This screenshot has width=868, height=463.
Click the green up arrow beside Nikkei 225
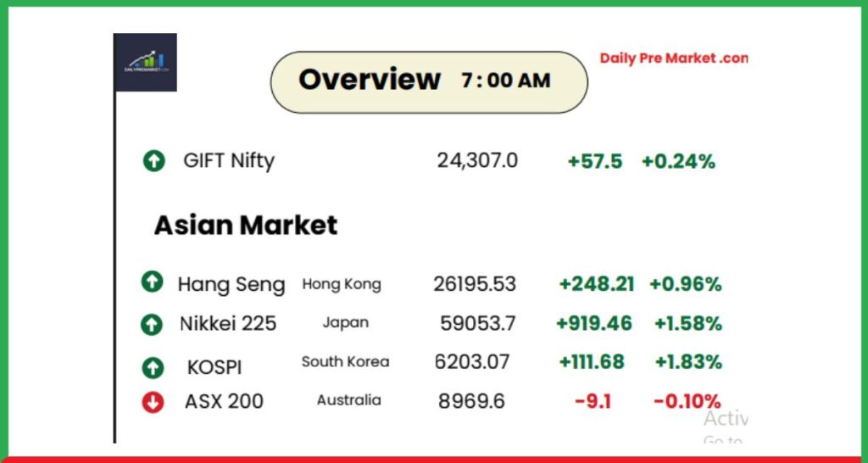pyautogui.click(x=152, y=323)
